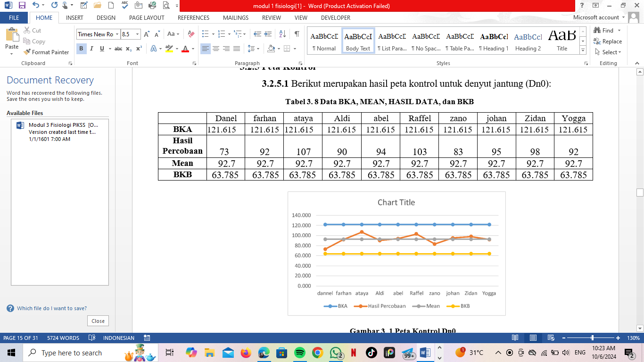Image resolution: width=644 pixels, height=362 pixels.
Task: Sort the selection with the A-Z icon
Action: coord(282,34)
